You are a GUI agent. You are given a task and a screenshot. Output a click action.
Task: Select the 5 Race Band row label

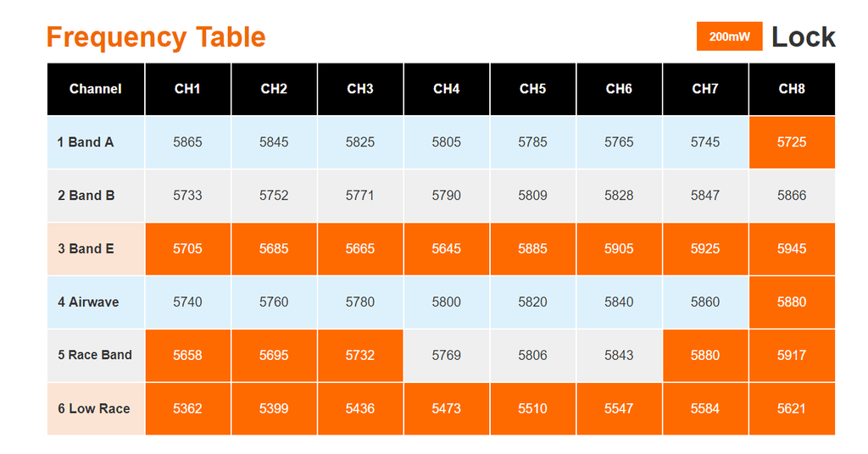click(x=95, y=355)
